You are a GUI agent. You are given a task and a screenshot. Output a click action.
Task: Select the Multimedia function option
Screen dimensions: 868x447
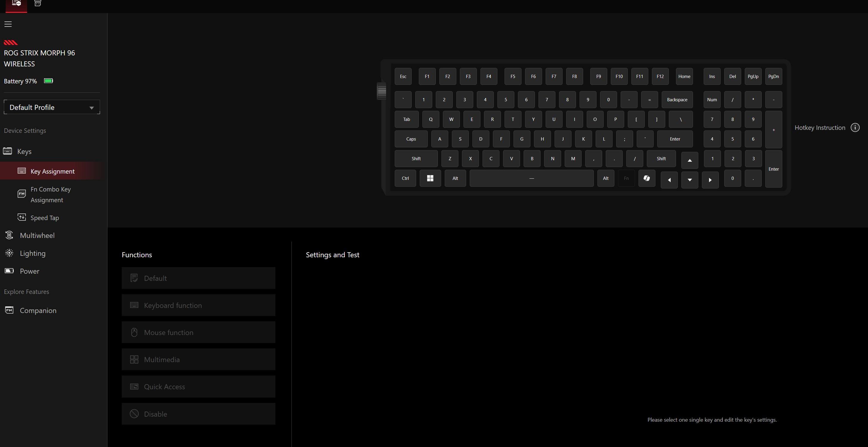point(198,360)
